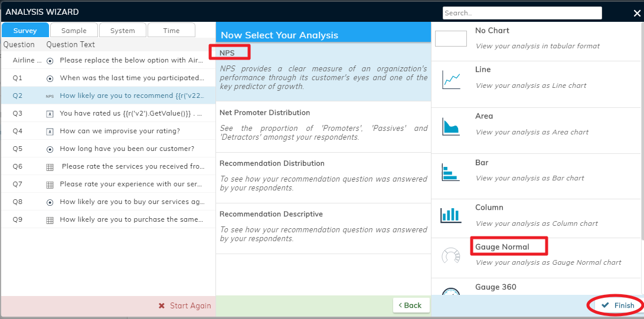Click the grid-type icon for Q7
Screen dimensions: 644x319
coord(50,185)
